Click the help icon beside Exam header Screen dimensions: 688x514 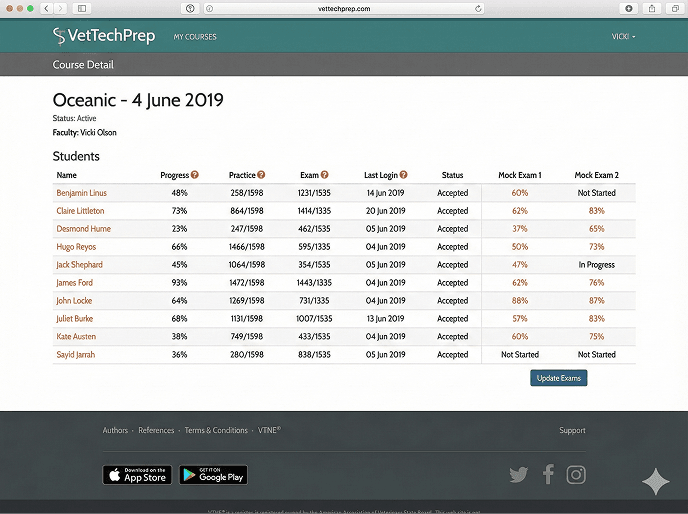click(325, 175)
